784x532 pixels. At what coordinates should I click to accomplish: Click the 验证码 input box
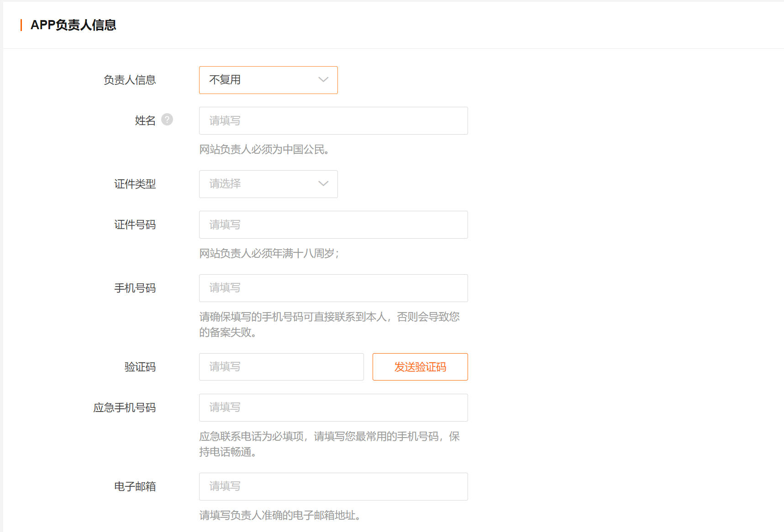click(x=281, y=367)
